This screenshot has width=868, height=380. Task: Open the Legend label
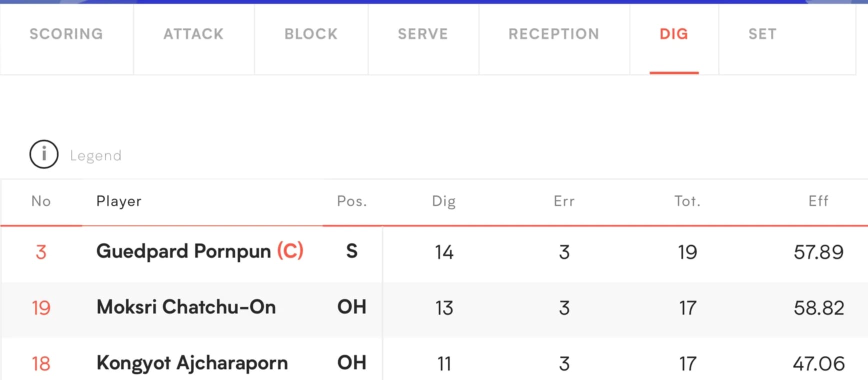(x=95, y=155)
